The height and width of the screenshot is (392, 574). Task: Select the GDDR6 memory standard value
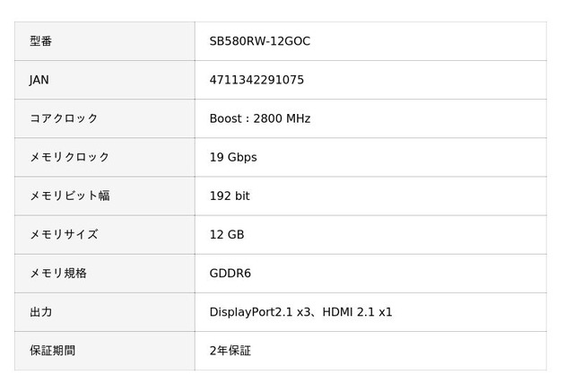tap(230, 274)
